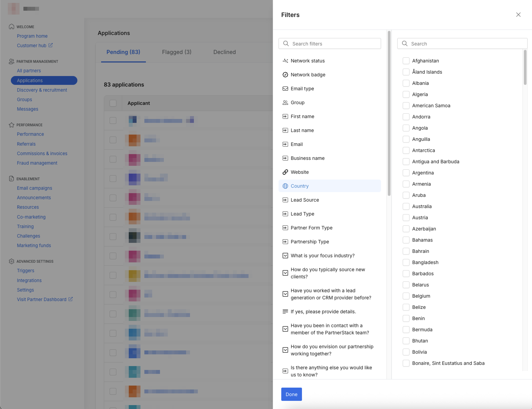The width and height of the screenshot is (532, 409).
Task: Check the Albania country checkbox
Action: point(406,83)
